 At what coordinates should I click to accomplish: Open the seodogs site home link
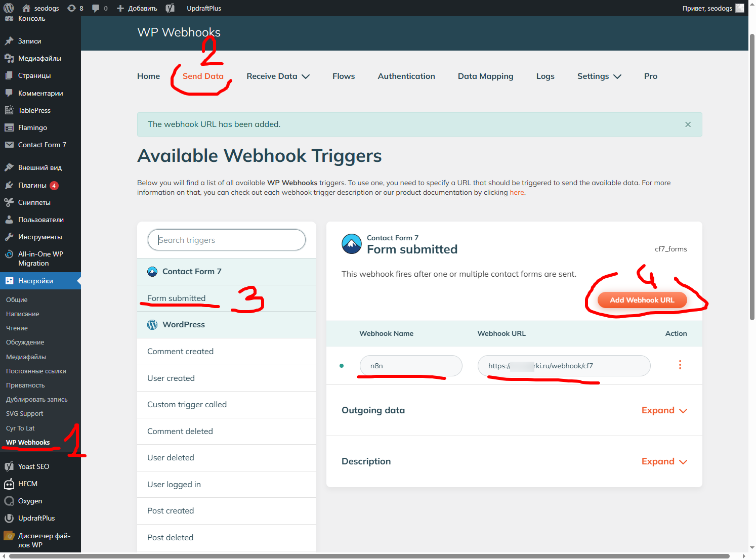pyautogui.click(x=40, y=8)
